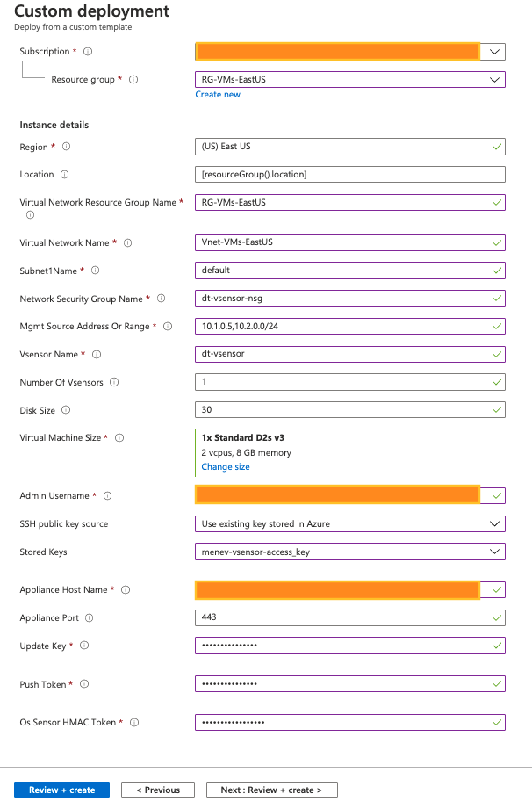532x808 pixels.
Task: Open the Resource group dropdown
Action: [x=350, y=79]
